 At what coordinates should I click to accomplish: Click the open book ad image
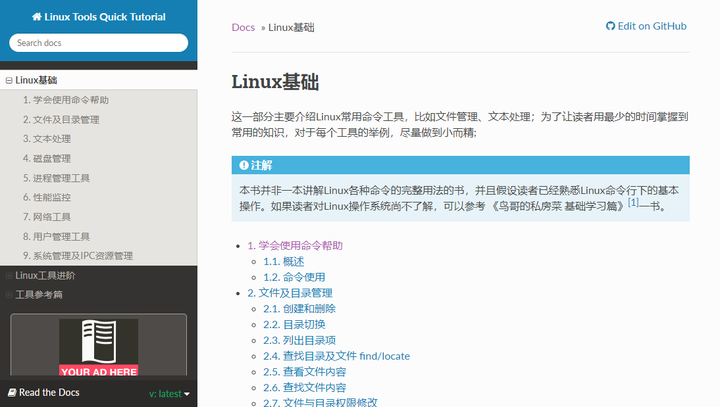point(98,347)
